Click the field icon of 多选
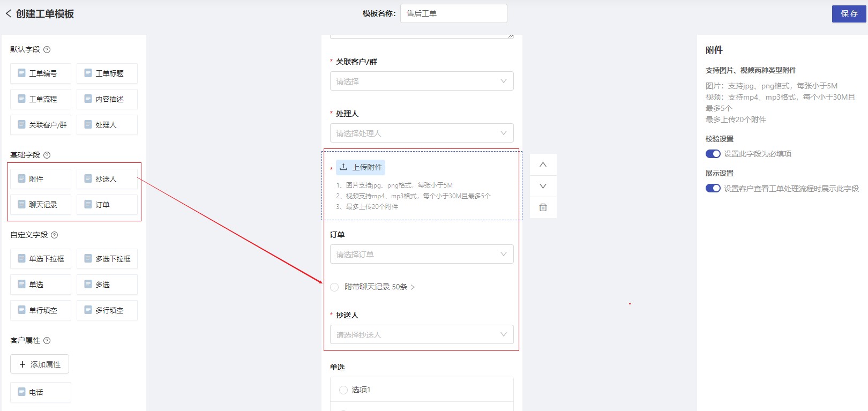Screen dimensions: 868x411 click(88, 284)
